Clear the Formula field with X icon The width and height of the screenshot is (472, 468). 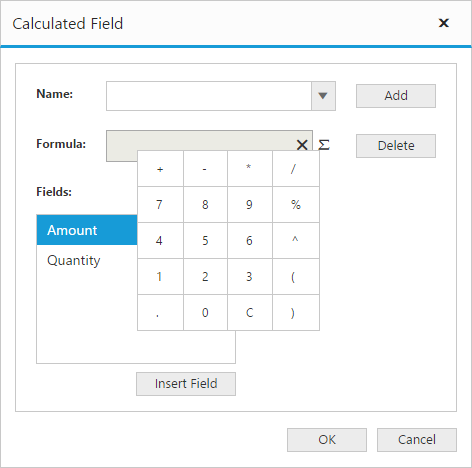point(302,145)
